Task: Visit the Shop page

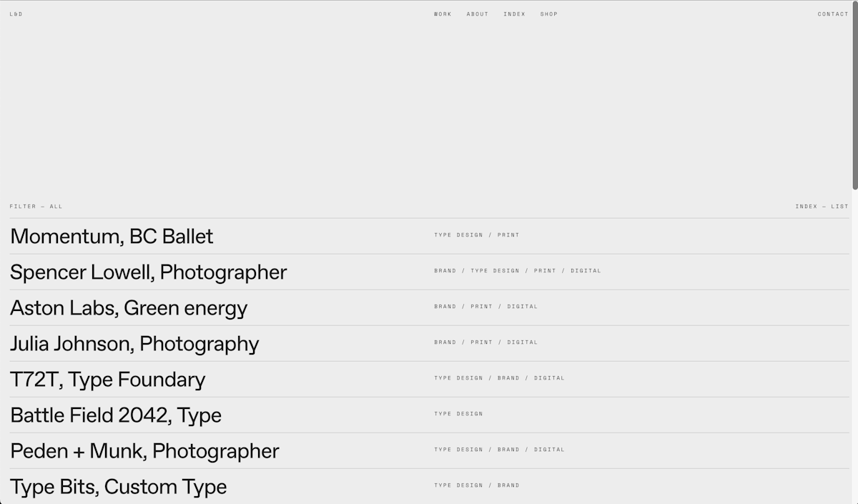Action: click(549, 14)
